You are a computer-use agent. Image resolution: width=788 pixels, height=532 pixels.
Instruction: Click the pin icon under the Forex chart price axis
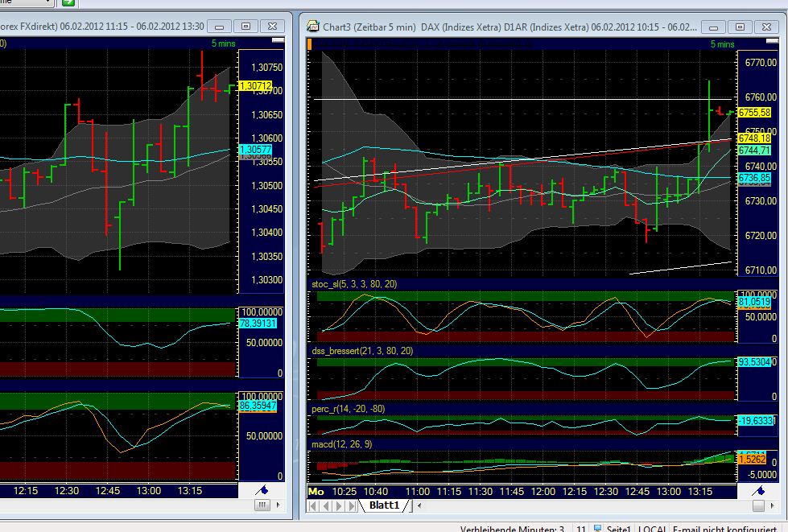click(x=262, y=490)
